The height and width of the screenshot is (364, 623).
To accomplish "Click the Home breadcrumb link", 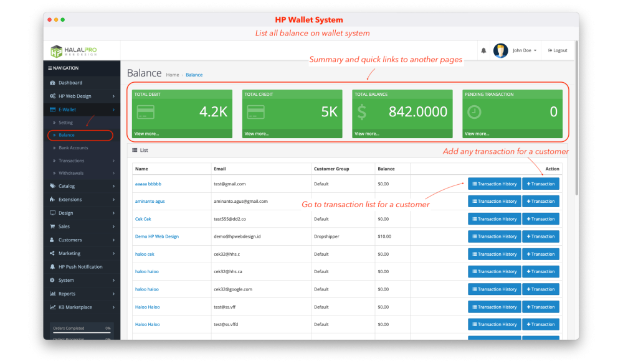I will click(x=172, y=75).
